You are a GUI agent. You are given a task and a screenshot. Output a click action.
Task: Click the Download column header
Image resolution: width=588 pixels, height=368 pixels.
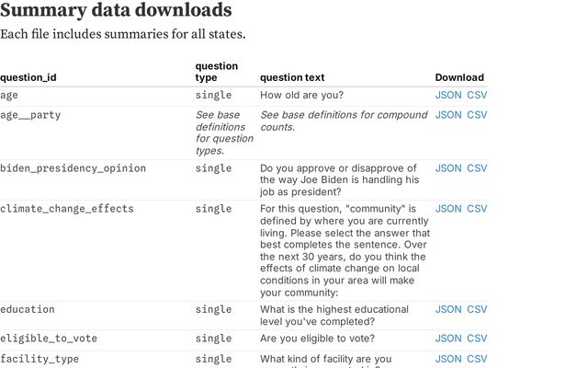coord(459,78)
